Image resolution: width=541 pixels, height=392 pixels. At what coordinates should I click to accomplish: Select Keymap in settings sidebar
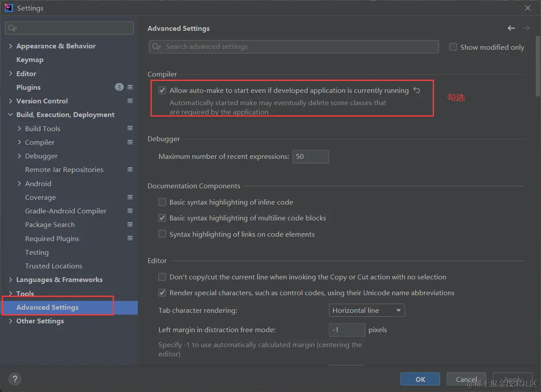click(30, 60)
